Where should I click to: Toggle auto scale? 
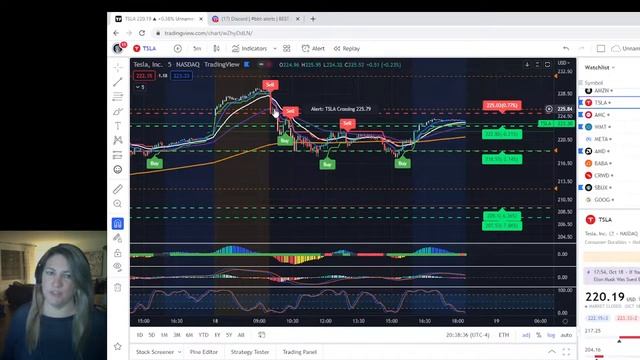(566, 335)
